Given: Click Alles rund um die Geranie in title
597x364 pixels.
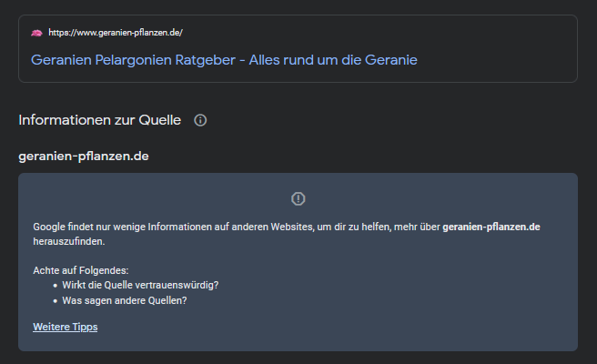Looking at the screenshot, I should point(333,60).
